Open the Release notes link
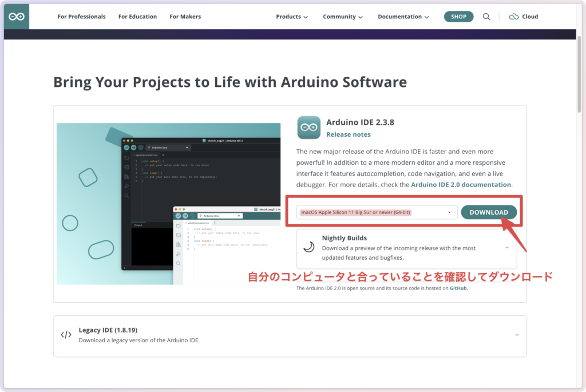Screen dimensions: 586x392 coord(348,134)
